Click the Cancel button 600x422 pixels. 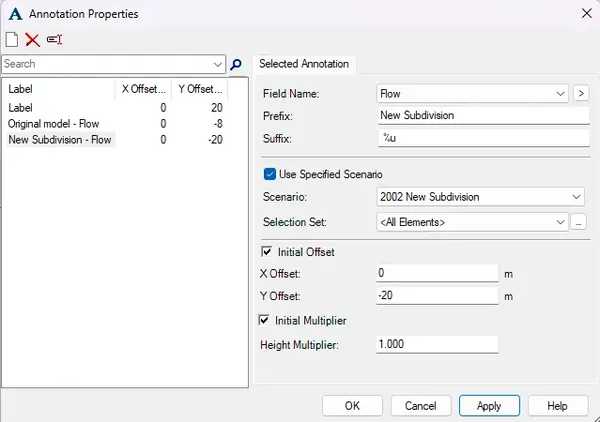(421, 406)
